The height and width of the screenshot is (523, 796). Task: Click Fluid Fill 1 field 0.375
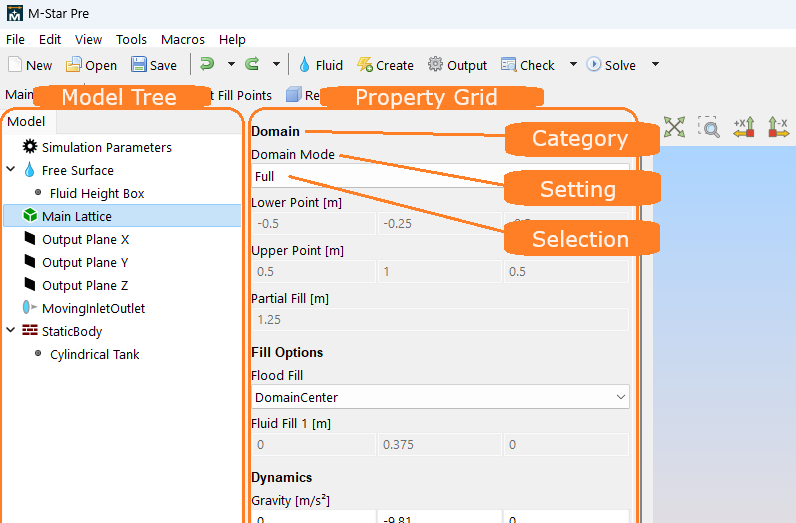[x=440, y=444]
